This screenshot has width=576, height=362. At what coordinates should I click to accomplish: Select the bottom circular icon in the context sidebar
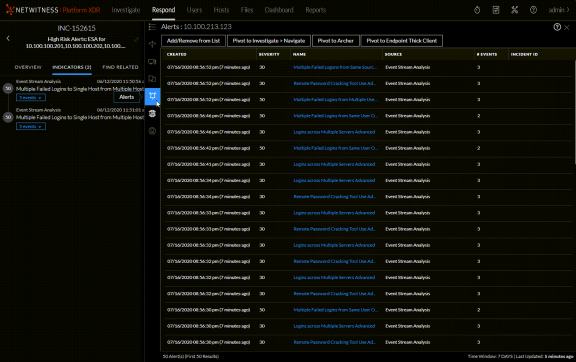click(152, 131)
